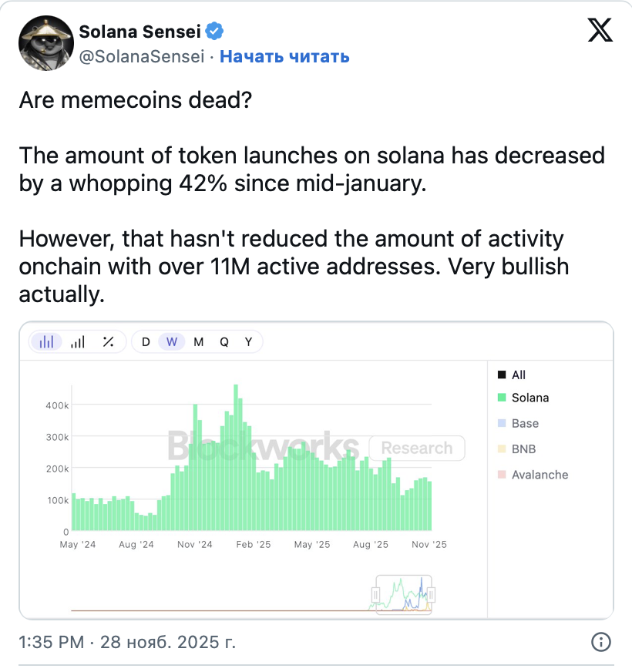Click the "Начать читать" follow link
The image size is (632, 672).
click(x=285, y=56)
